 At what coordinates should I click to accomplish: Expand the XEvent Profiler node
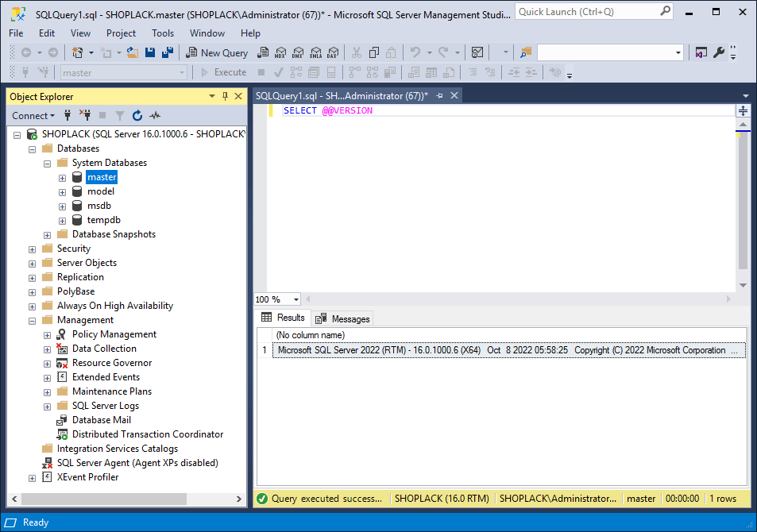pyautogui.click(x=33, y=478)
